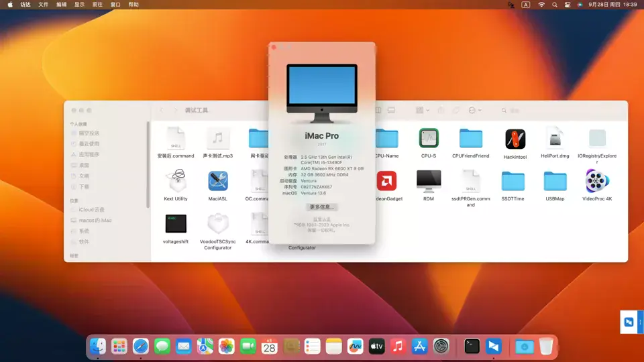Open Spotlight search in menu bar

(555, 5)
